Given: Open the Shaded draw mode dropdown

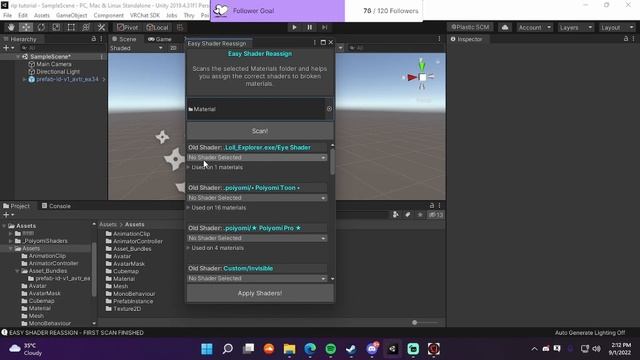Looking at the screenshot, I should pyautogui.click(x=136, y=48).
